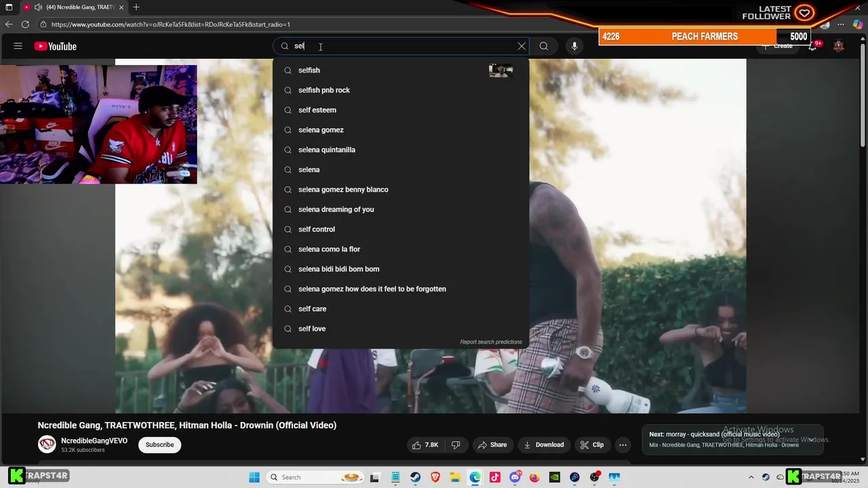Open the tab actions menu icon
868x488 pixels.
click(x=9, y=7)
